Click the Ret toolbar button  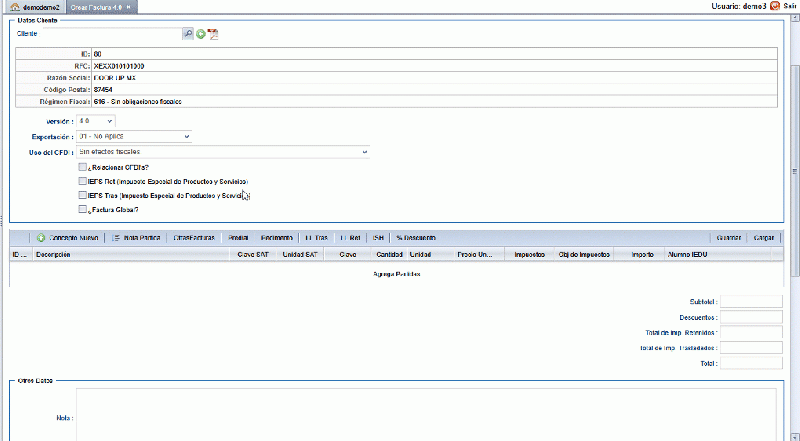click(351, 238)
